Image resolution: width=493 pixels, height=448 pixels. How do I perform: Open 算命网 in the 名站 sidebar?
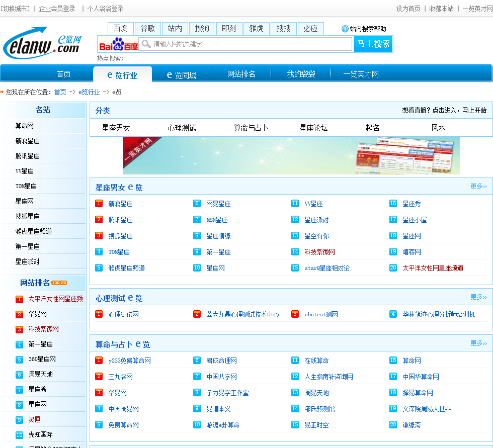coord(25,126)
